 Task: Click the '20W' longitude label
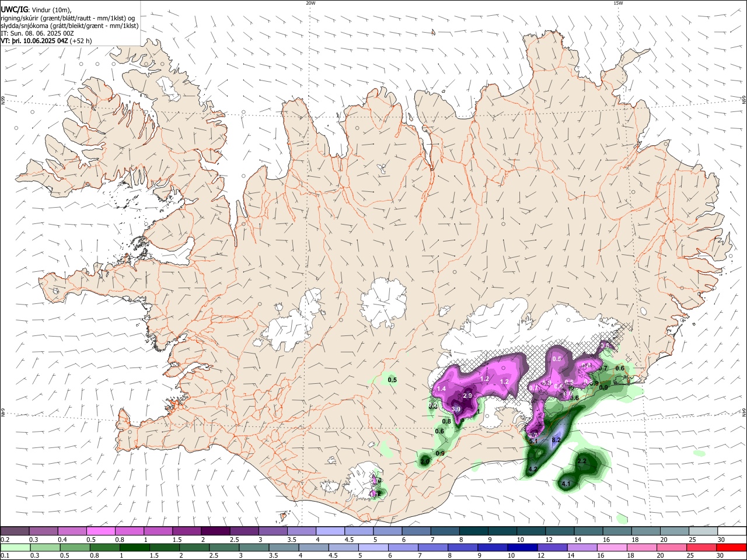pos(310,3)
